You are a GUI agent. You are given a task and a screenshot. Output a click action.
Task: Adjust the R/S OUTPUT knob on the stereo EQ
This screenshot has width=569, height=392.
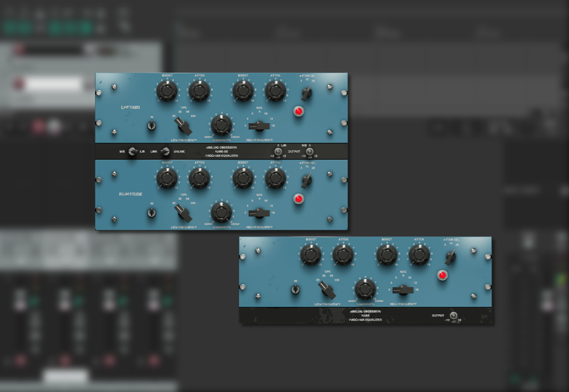tap(310, 152)
